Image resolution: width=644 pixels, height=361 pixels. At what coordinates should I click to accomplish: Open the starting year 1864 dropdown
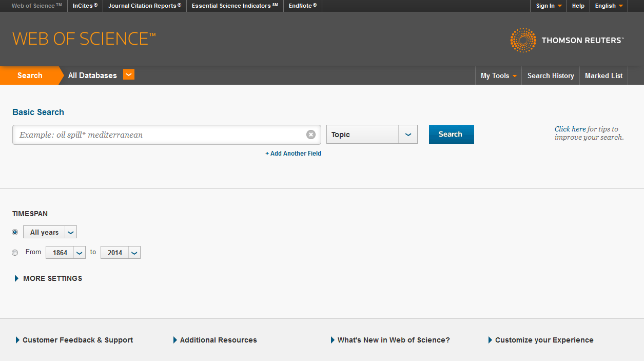click(80, 252)
